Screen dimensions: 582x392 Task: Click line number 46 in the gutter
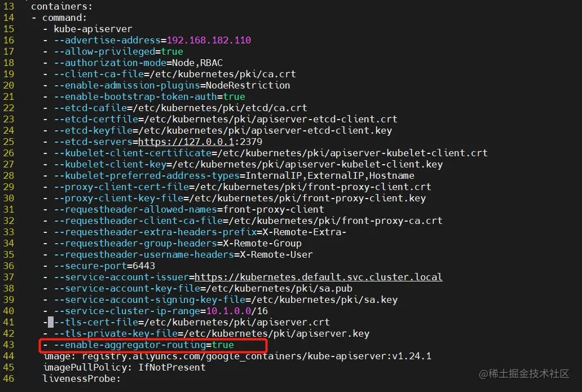pos(8,378)
